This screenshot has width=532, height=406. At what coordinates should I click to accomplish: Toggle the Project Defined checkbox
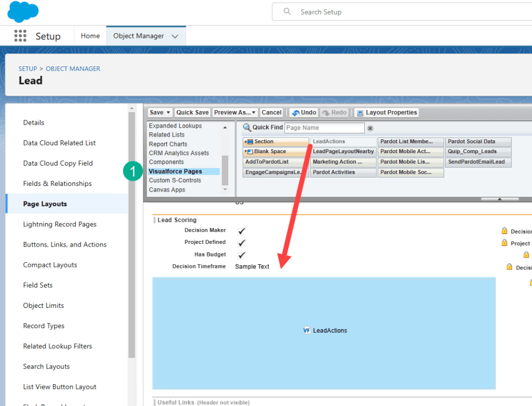(x=242, y=243)
